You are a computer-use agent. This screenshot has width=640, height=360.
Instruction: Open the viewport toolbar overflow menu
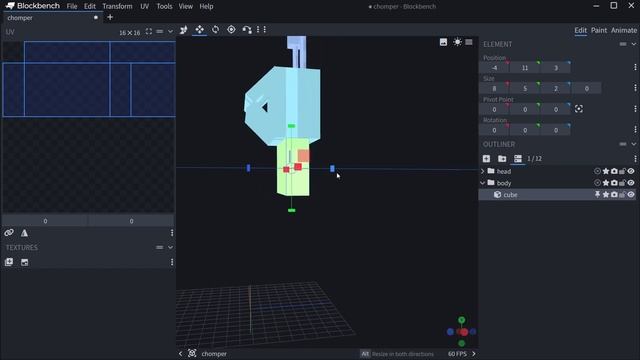point(264,29)
